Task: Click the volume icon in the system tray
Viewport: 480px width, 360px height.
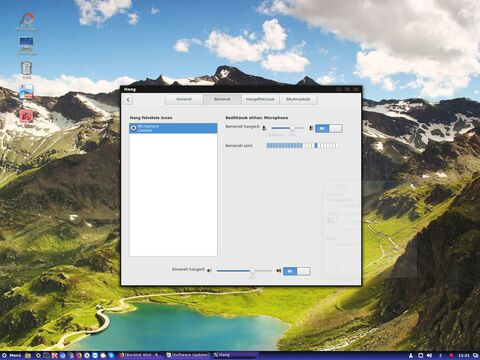Action: (x=429, y=356)
